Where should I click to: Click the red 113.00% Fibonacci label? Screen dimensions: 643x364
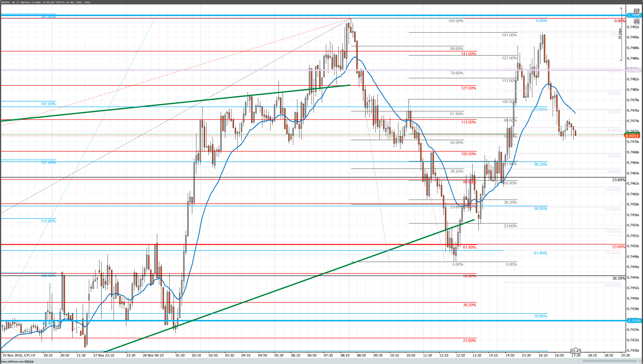(x=469, y=122)
